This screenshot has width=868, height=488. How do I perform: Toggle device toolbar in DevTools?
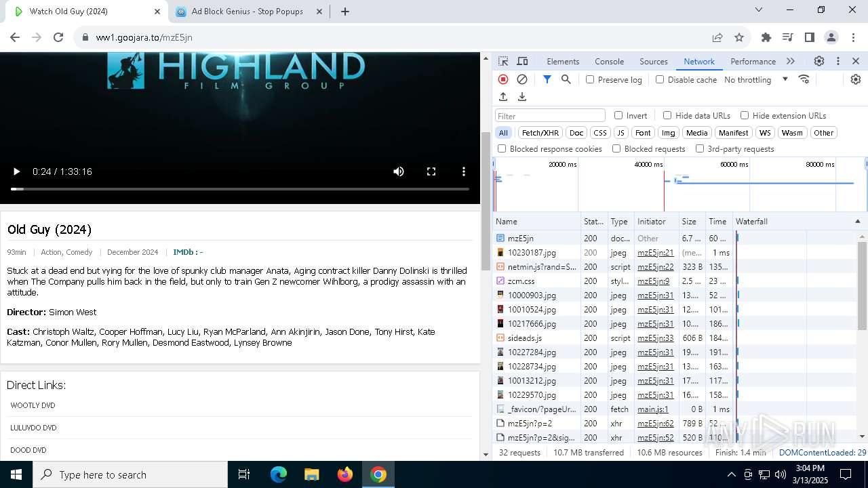click(x=522, y=61)
